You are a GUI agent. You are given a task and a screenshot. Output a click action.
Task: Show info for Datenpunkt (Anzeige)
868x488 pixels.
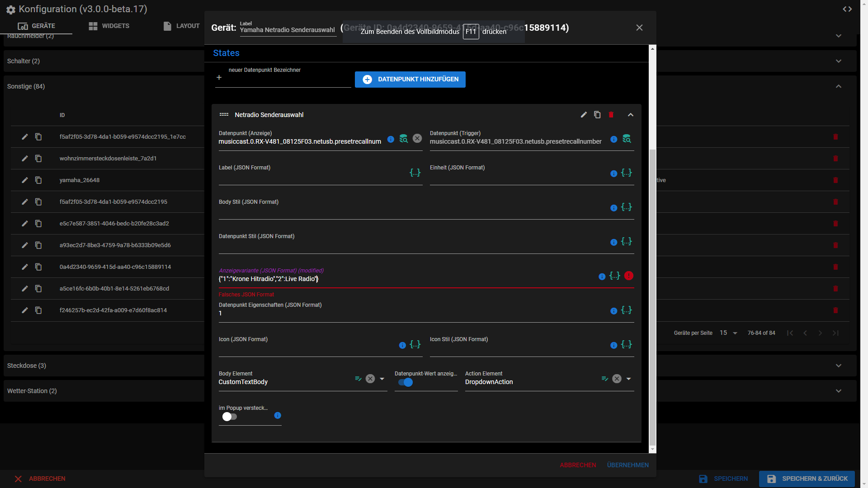point(391,139)
